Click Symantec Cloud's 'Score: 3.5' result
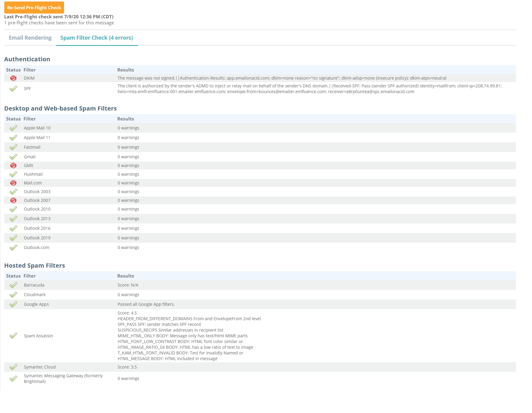 click(127, 367)
